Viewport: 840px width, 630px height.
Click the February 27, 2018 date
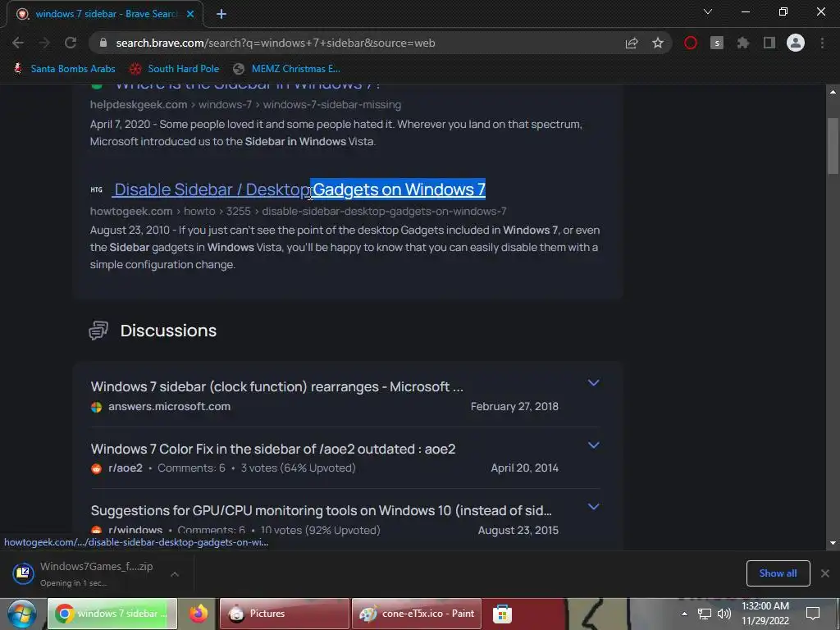514,407
